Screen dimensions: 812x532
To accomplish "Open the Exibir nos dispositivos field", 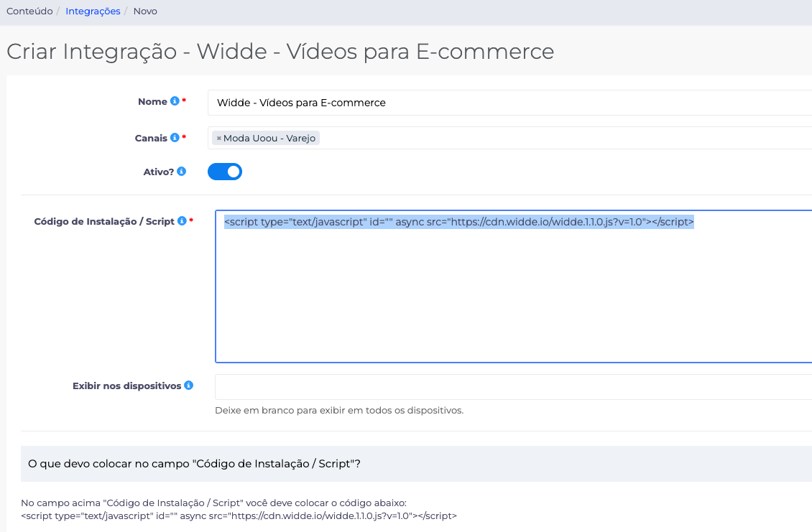I will pyautogui.click(x=514, y=386).
